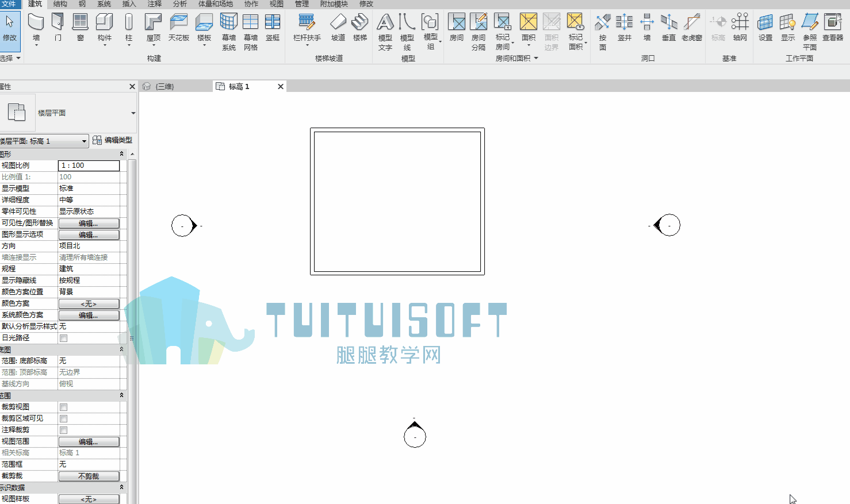Select the Floor (楼板) tool
This screenshot has width=850, height=504.
click(x=204, y=28)
